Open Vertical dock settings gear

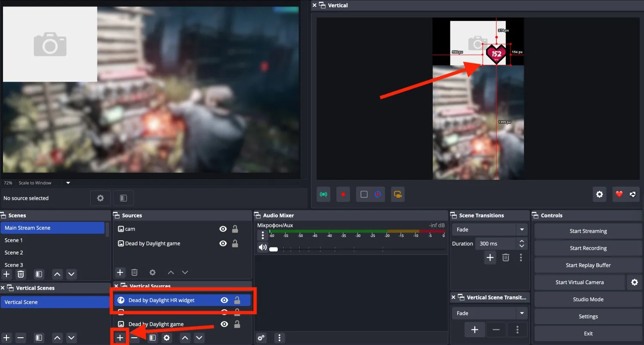click(599, 194)
